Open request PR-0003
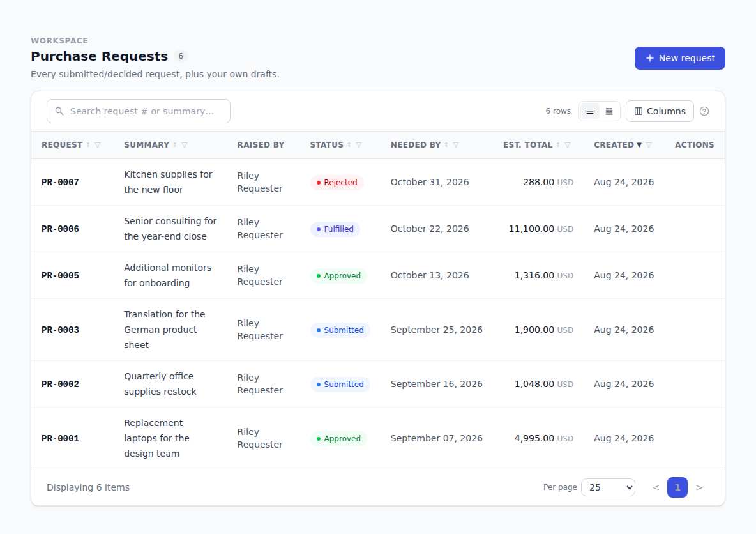Image resolution: width=756 pixels, height=534 pixels. click(x=60, y=330)
